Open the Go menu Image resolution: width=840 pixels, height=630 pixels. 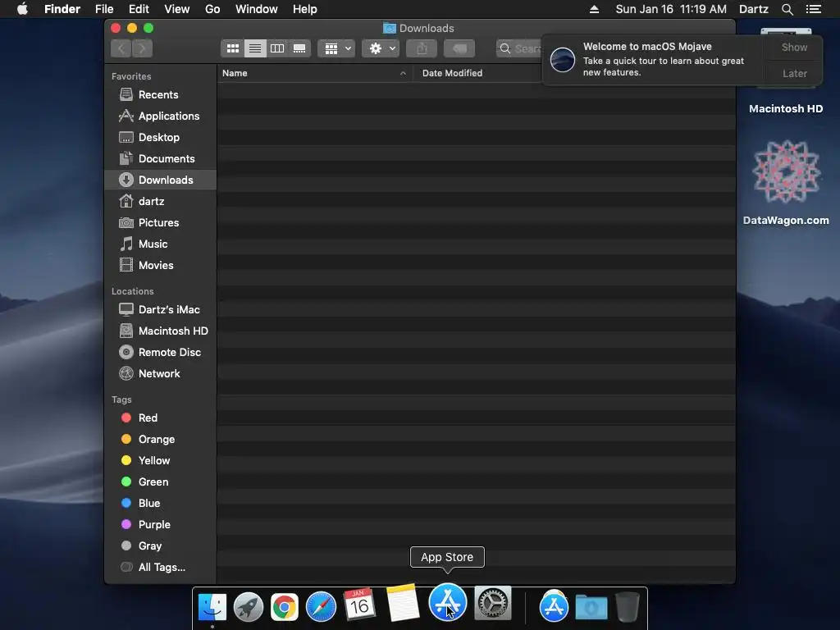pyautogui.click(x=212, y=9)
